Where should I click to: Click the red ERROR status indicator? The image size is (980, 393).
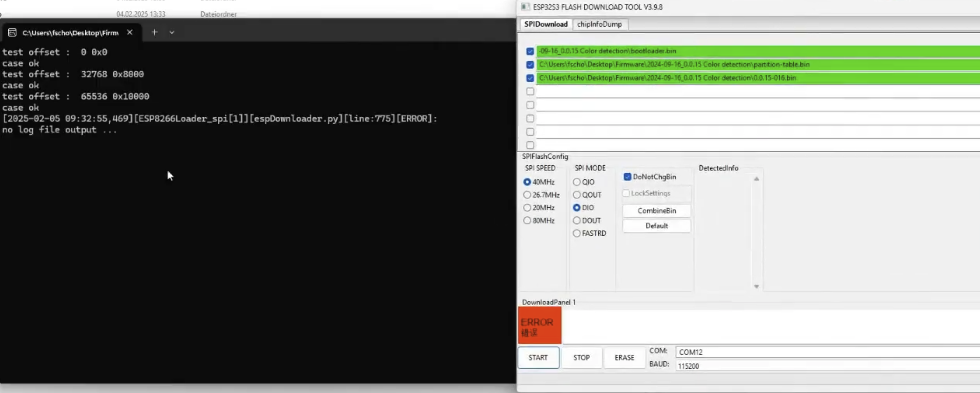[x=540, y=326]
